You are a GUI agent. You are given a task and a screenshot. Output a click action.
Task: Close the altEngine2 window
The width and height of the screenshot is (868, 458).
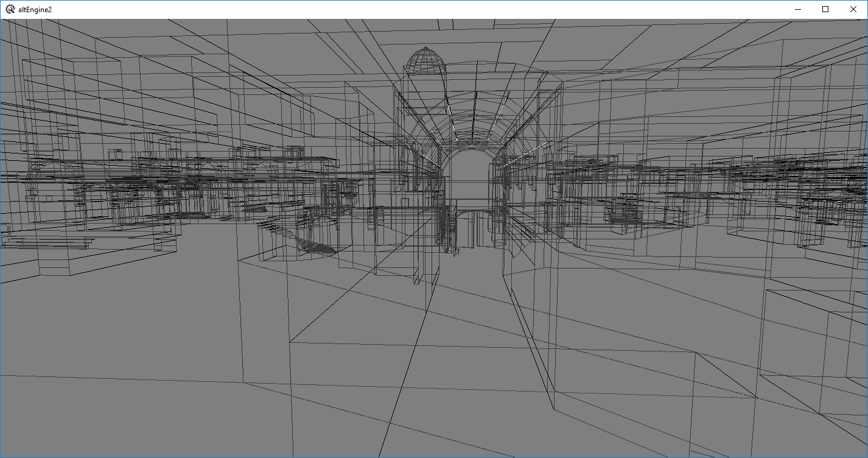coord(853,9)
